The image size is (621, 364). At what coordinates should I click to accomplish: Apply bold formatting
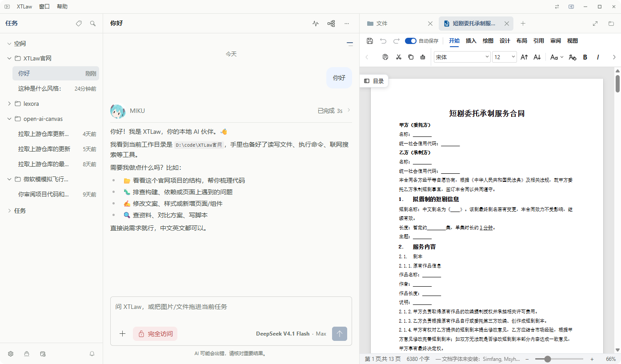click(585, 57)
